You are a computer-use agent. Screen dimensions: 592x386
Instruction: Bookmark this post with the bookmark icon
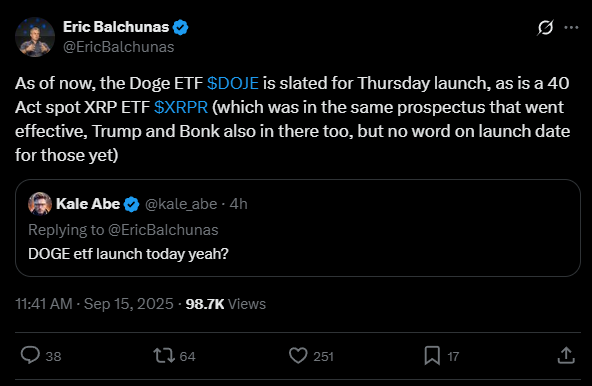(432, 356)
